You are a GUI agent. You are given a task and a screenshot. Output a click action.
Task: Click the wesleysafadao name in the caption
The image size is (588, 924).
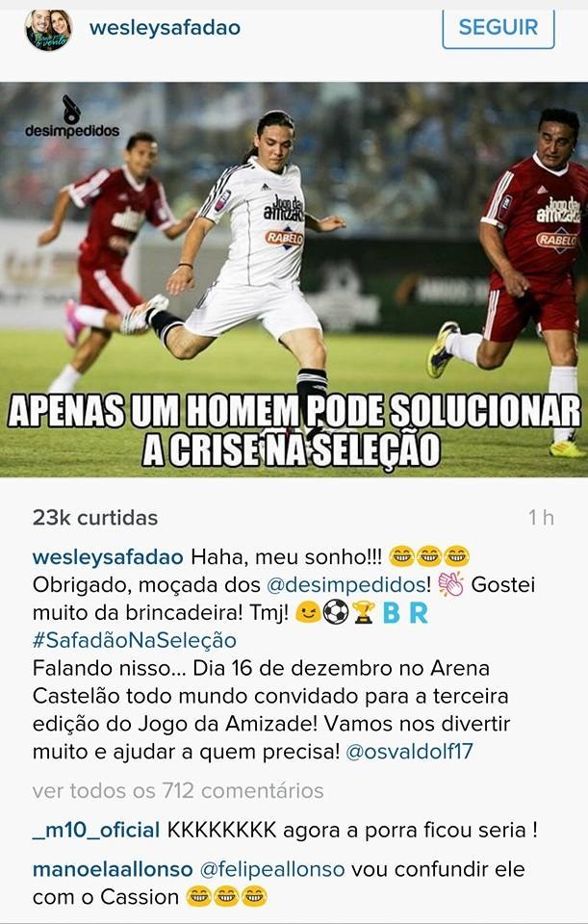[x=108, y=556]
